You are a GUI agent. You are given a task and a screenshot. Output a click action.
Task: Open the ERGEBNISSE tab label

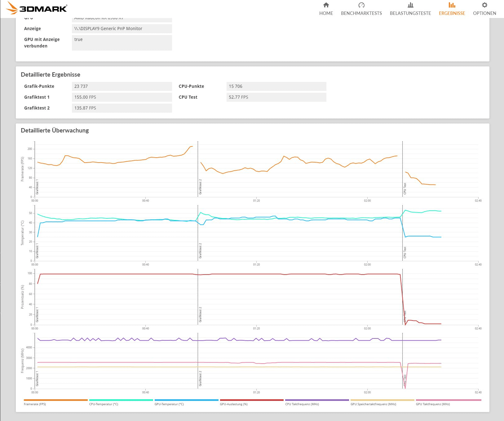point(452,13)
